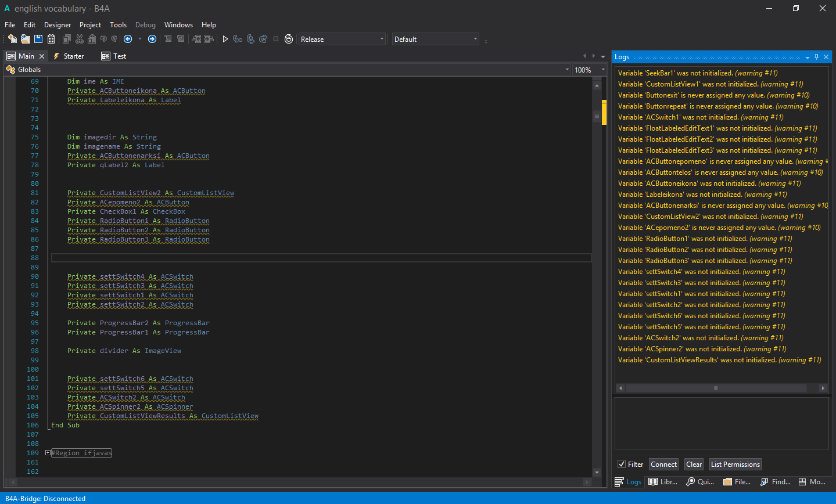Open the Default configuration dropdown

coord(475,39)
